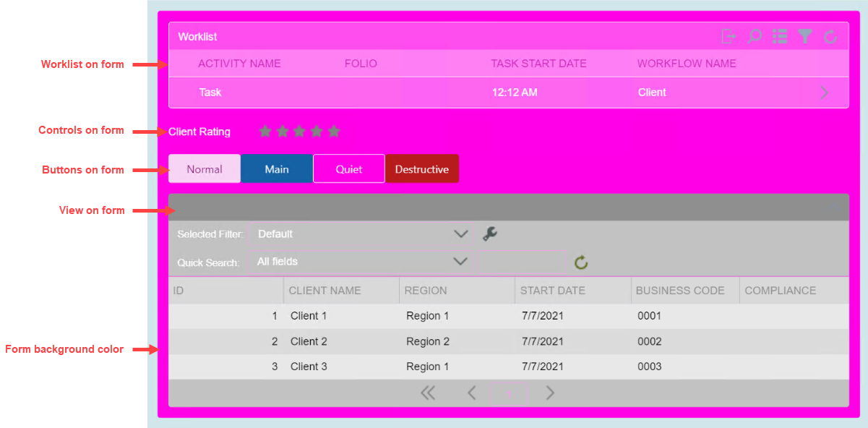Click the Quiet button
This screenshot has width=868, height=428.
[x=349, y=168]
